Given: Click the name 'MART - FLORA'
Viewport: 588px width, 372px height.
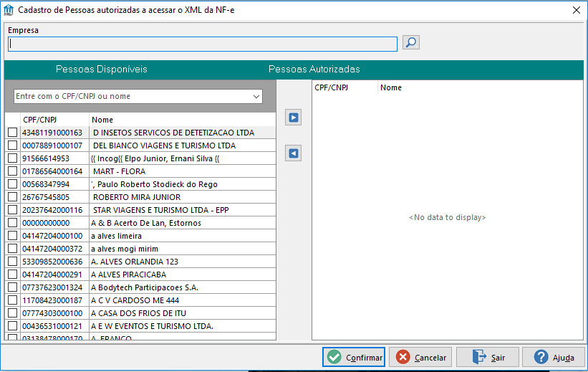Looking at the screenshot, I should click(120, 171).
